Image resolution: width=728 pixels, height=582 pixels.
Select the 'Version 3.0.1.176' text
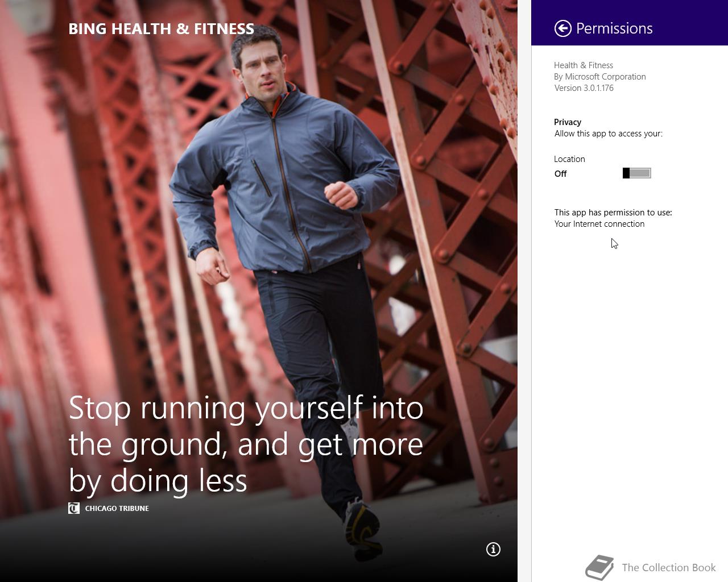click(x=584, y=88)
